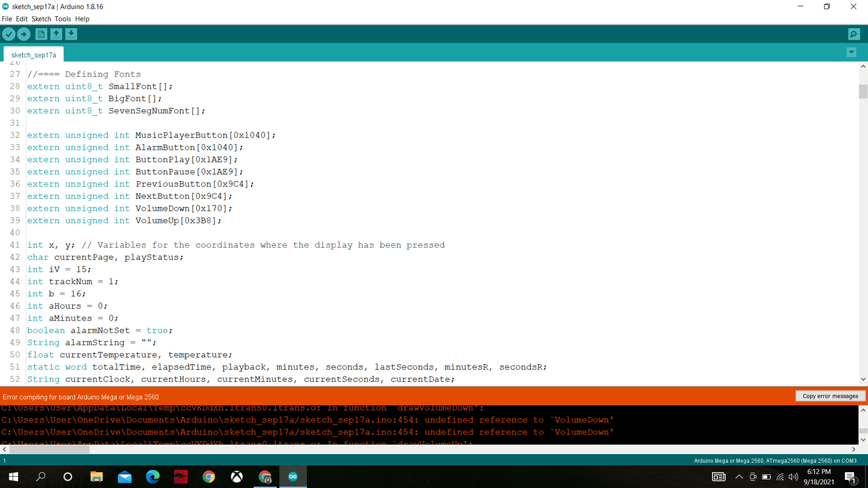Click the Upload arrow icon

tap(24, 34)
